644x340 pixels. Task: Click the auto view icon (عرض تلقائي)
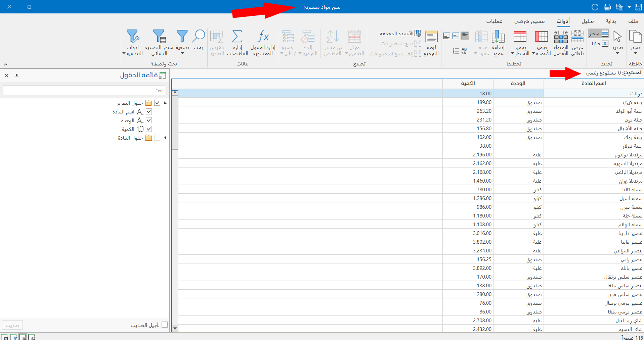pyautogui.click(x=577, y=42)
